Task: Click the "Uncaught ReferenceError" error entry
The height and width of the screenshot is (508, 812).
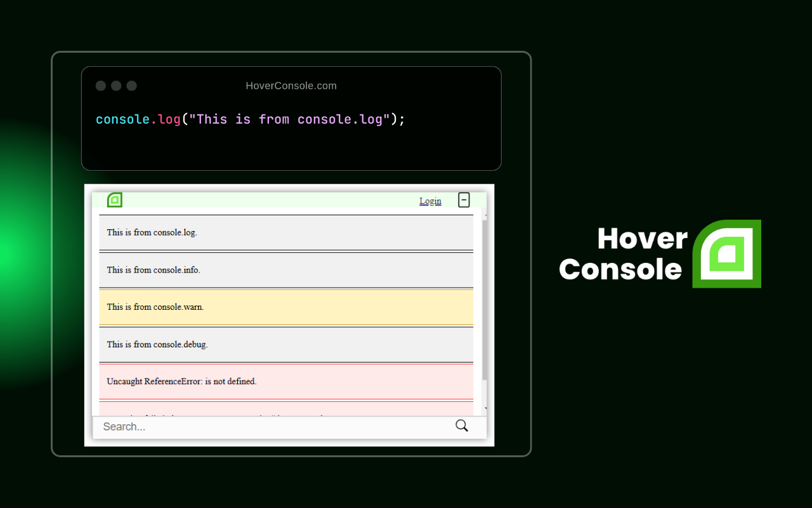Action: (254, 381)
